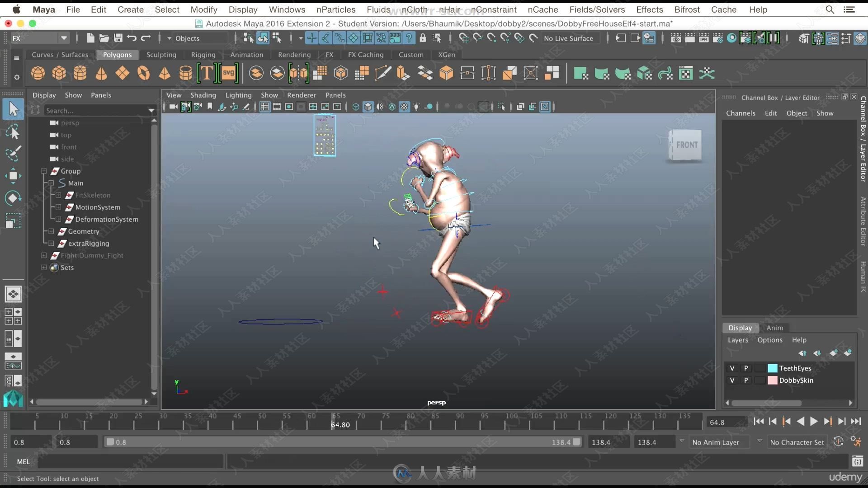Click the FRONT view cube

(686, 145)
